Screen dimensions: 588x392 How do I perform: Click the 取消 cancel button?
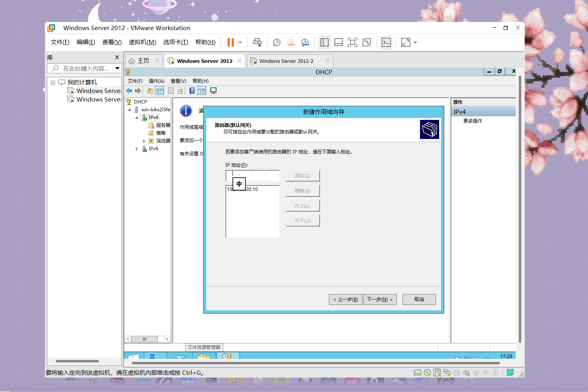click(419, 299)
